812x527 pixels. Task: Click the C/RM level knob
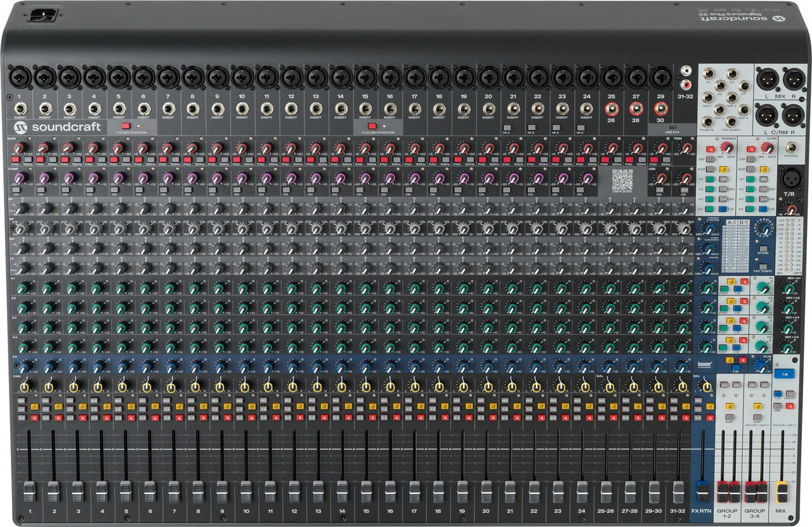(x=768, y=148)
